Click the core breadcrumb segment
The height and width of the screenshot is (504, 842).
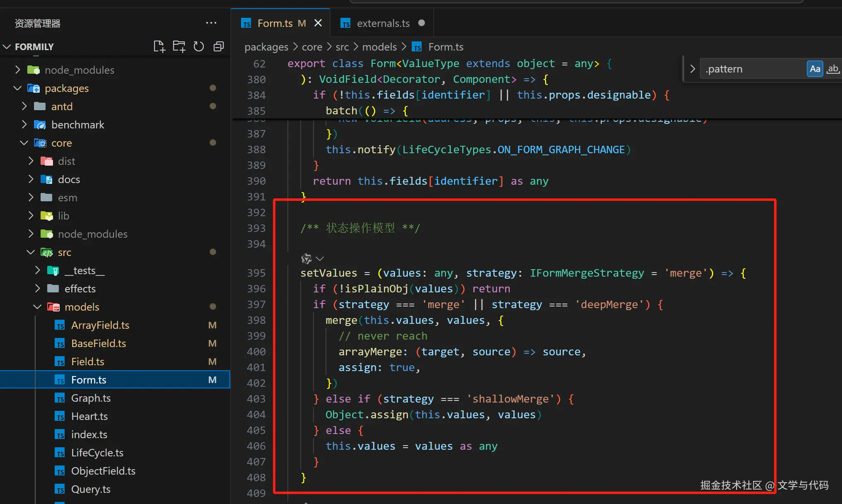click(311, 47)
